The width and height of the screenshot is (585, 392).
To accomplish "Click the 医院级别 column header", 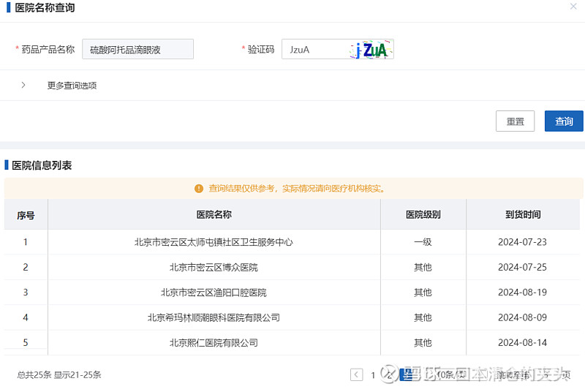I will tap(423, 215).
